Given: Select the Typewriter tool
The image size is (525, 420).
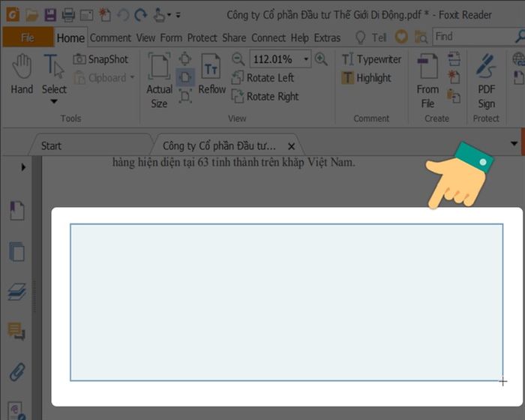Looking at the screenshot, I should pyautogui.click(x=371, y=59).
